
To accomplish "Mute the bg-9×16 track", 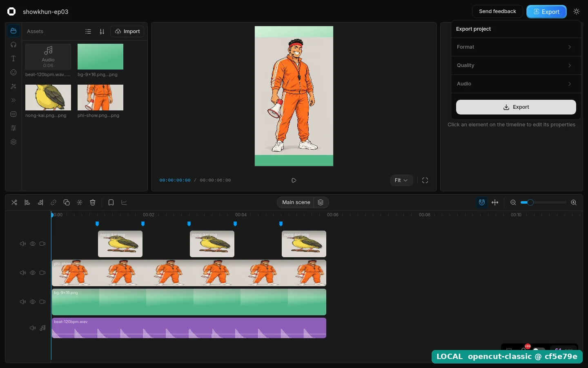I will [x=23, y=302].
